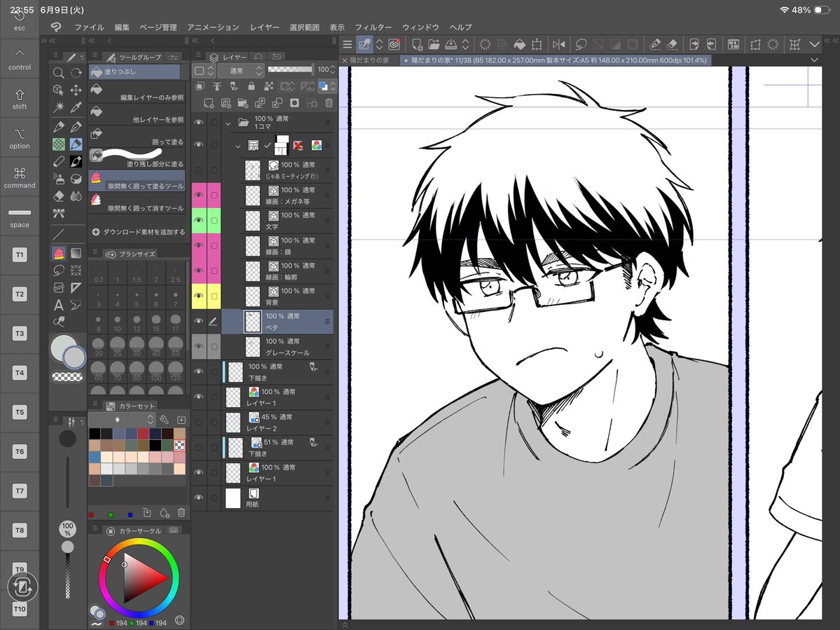Create a new raster layer

tap(208, 103)
